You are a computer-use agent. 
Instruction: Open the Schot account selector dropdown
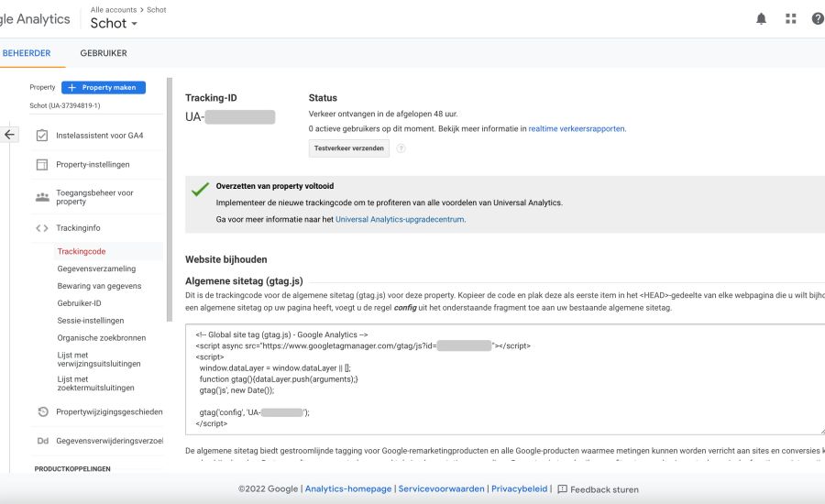(114, 24)
